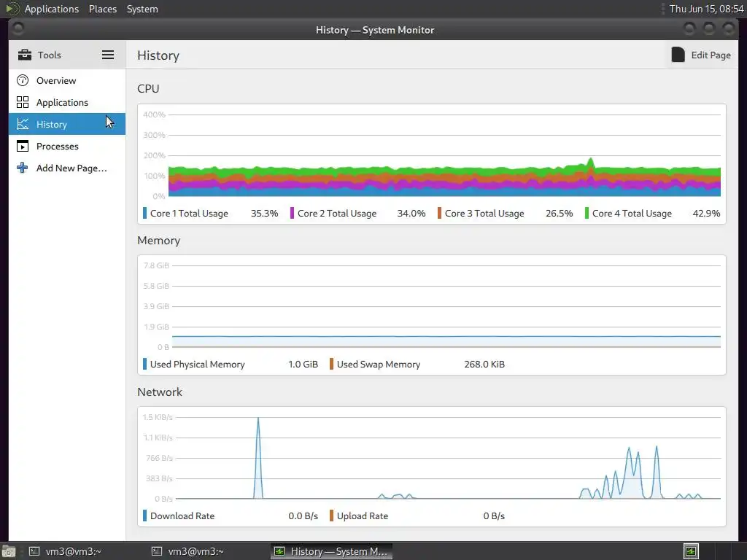Viewport: 747px width, 560px height.
Task: Click the tall network spike in chart
Action: coord(258,458)
